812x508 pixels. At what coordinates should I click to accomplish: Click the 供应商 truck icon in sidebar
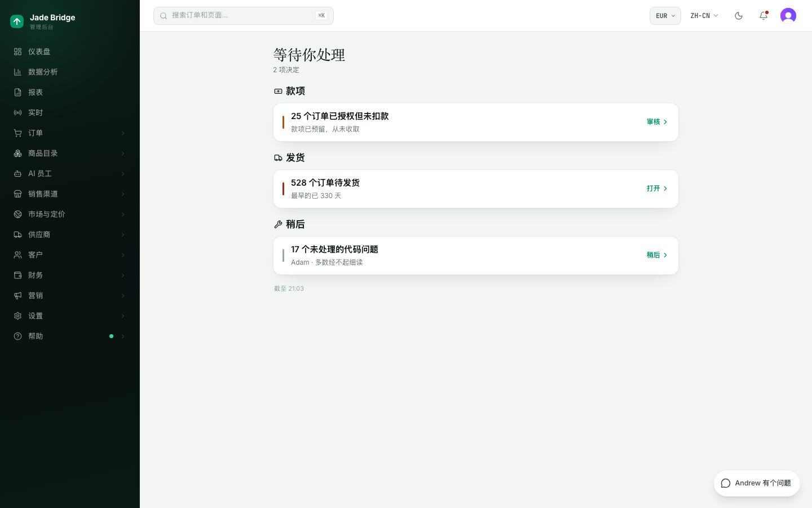click(17, 234)
